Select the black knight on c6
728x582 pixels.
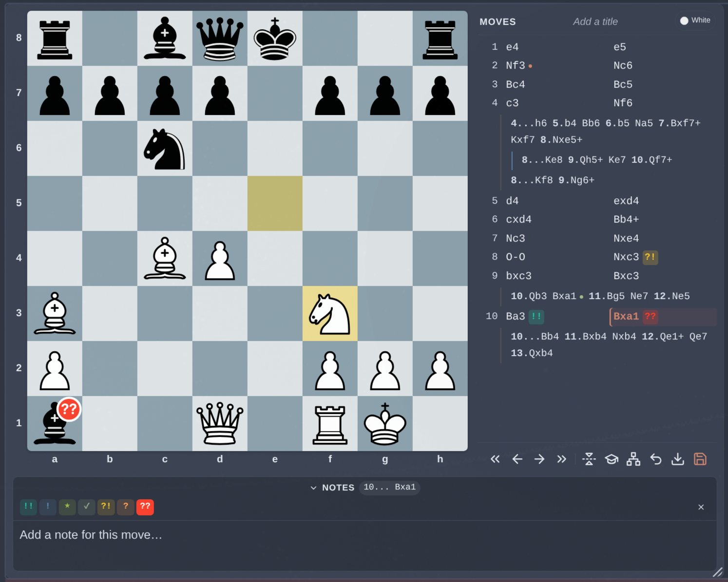click(165, 149)
